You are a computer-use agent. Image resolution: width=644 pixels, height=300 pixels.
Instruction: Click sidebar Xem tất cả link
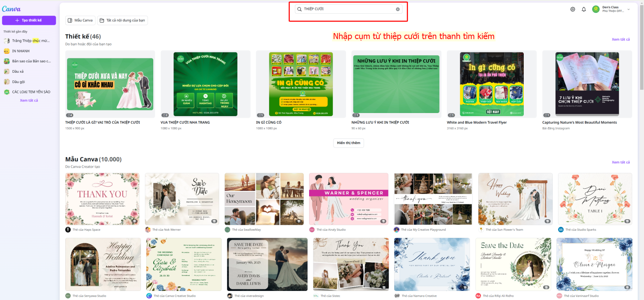pos(29,101)
